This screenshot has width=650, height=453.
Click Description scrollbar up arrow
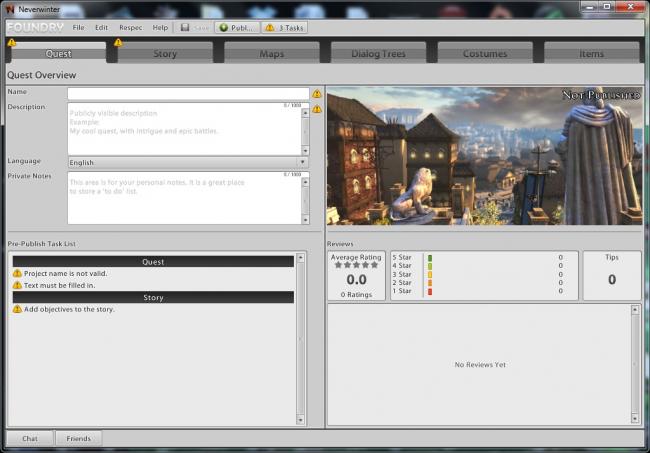click(x=306, y=113)
